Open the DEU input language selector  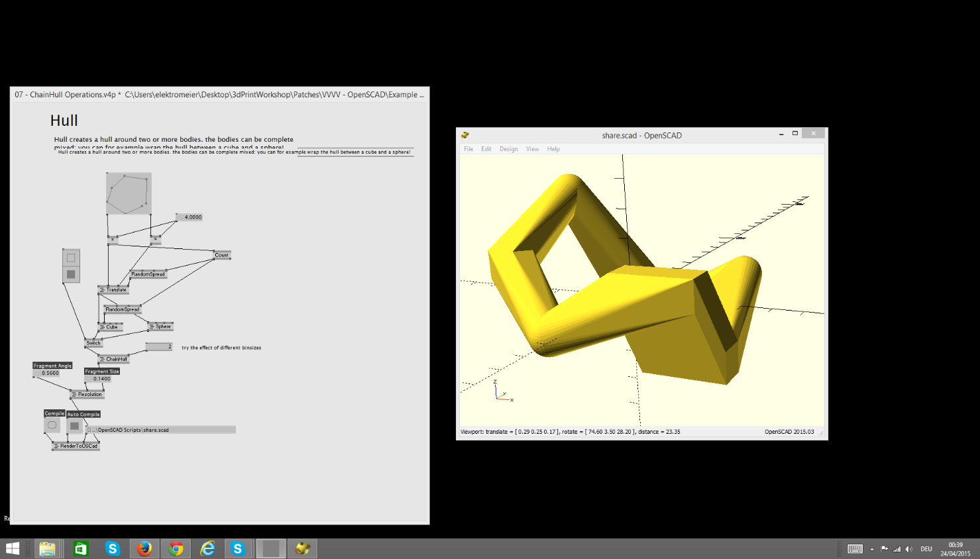[x=926, y=549]
